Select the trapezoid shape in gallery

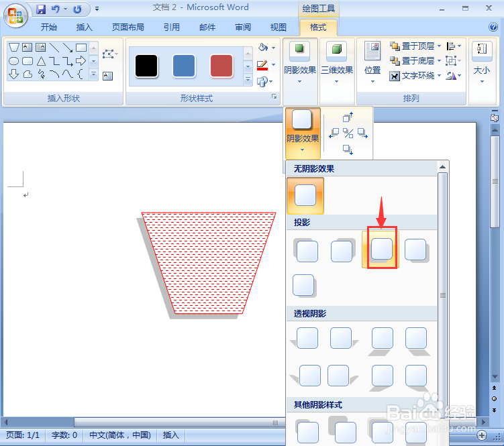click(14, 48)
